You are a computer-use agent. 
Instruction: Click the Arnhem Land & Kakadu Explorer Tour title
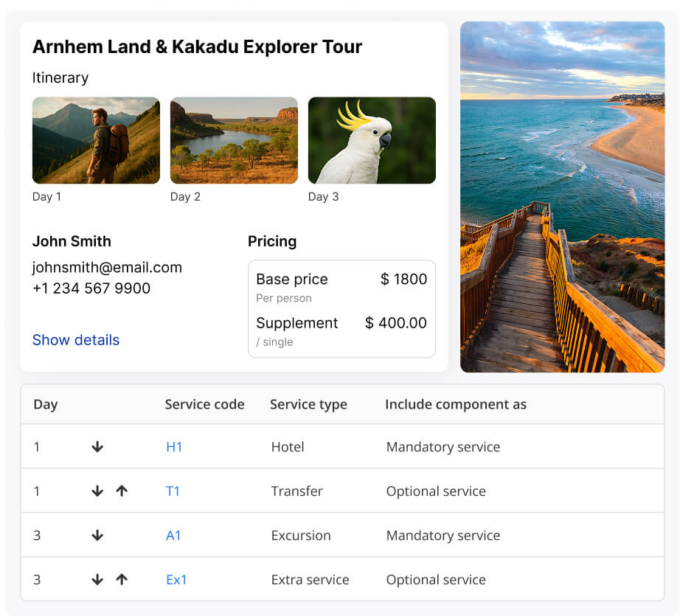click(x=198, y=47)
